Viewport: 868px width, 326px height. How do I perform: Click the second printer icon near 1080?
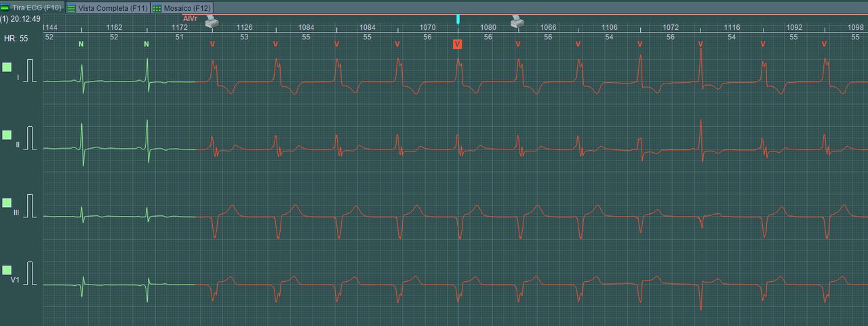518,22
